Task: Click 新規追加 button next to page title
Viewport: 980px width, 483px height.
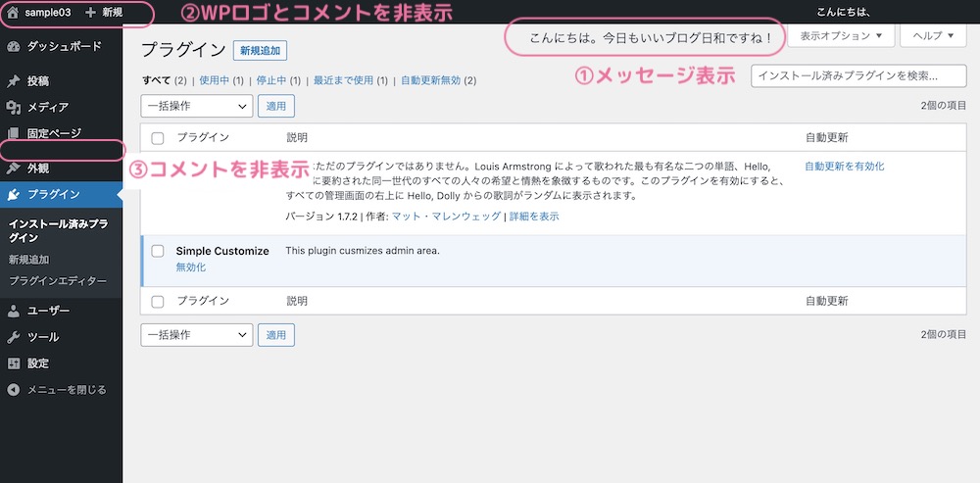Action: coord(260,51)
